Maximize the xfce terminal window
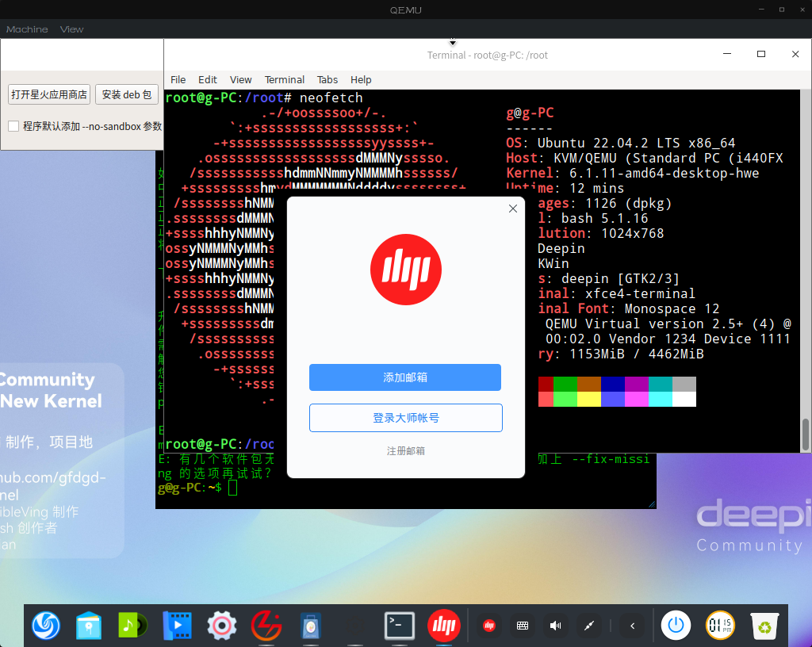The image size is (812, 647). pyautogui.click(x=760, y=54)
